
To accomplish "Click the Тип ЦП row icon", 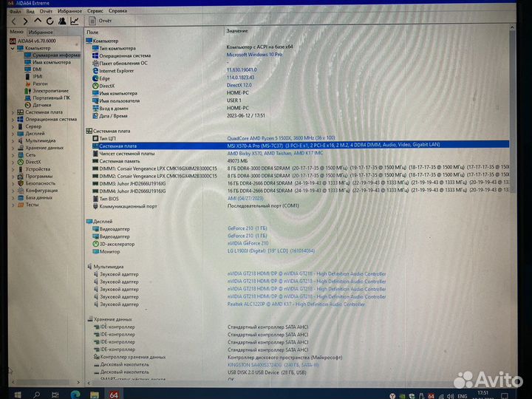I will coord(95,138).
